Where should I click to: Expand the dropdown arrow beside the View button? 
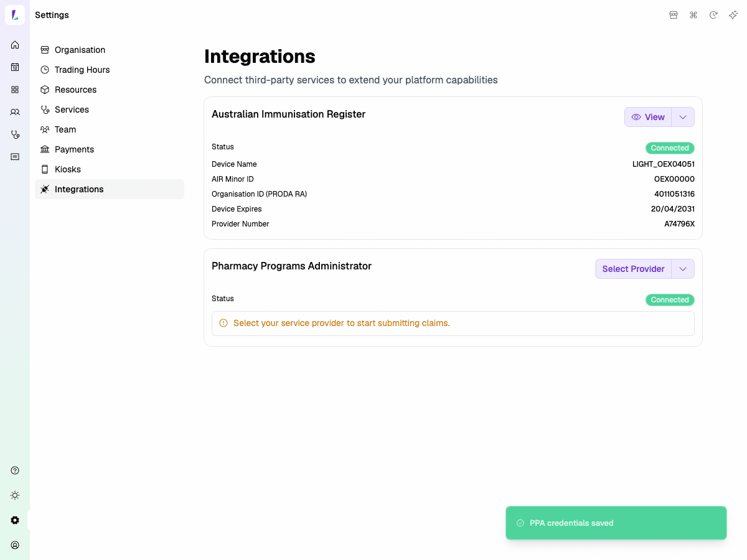coord(683,117)
